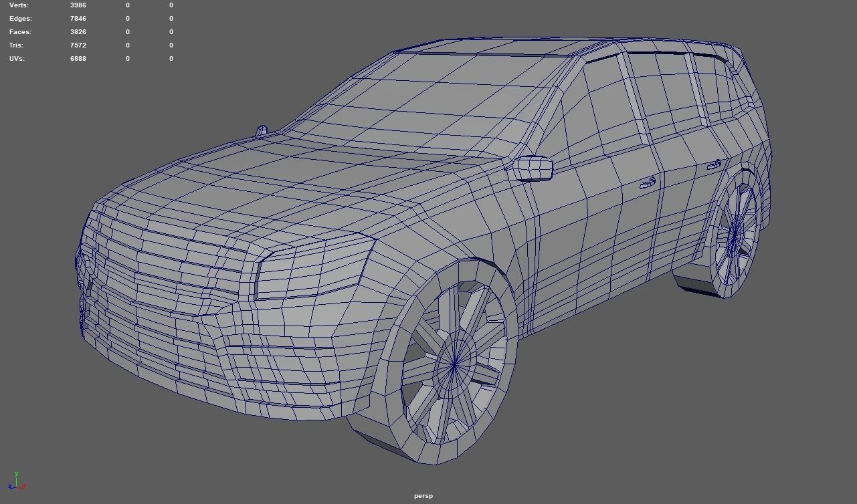Click the Faces: label in HUD
Image resolution: width=857 pixels, height=504 pixels.
[x=20, y=31]
